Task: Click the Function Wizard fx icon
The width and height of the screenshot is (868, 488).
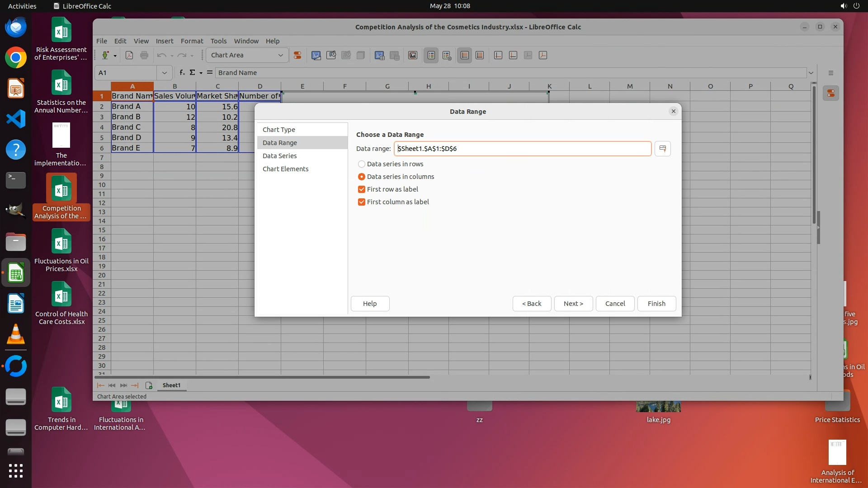Action: [x=182, y=72]
